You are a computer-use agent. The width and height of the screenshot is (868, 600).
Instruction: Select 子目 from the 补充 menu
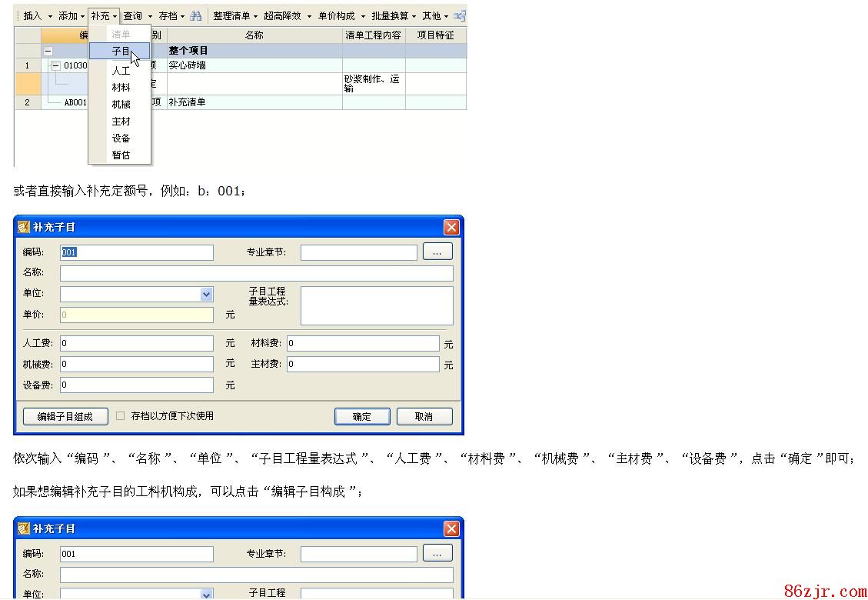(120, 52)
